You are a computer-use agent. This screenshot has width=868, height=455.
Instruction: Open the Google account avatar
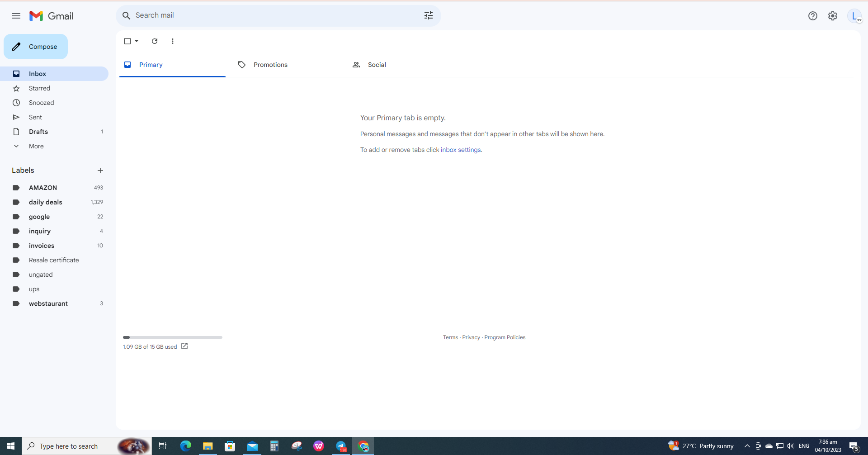[854, 16]
